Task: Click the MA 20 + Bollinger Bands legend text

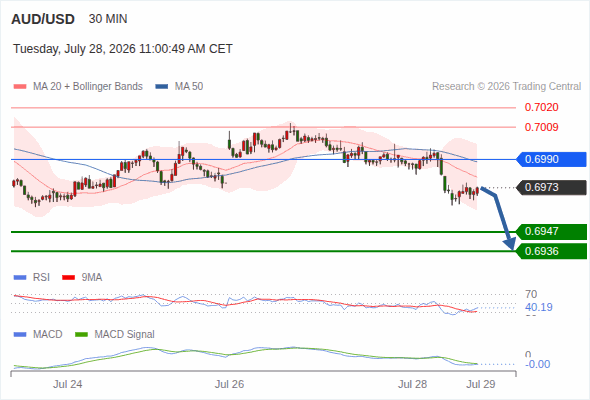Action: pos(88,87)
